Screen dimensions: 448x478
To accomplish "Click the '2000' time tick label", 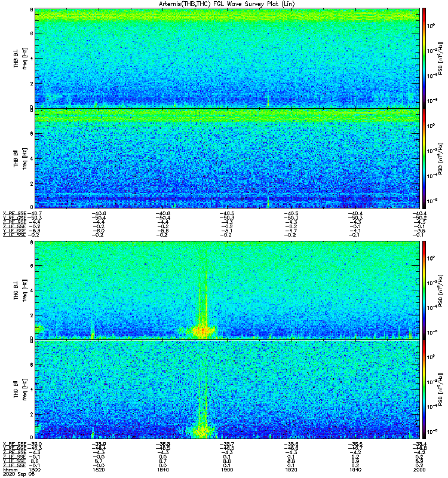I will coord(419,470).
